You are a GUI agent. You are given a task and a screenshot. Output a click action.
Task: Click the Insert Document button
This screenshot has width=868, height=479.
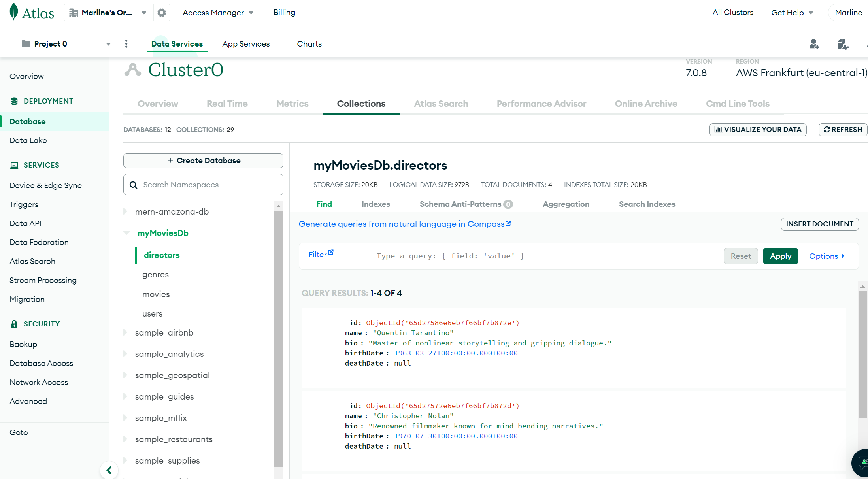[819, 224]
